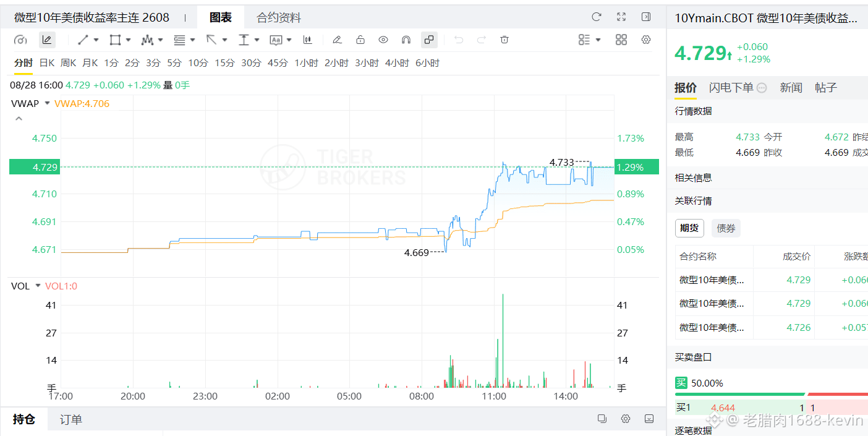
Task: Switch to the 图表 tab
Action: click(x=221, y=17)
